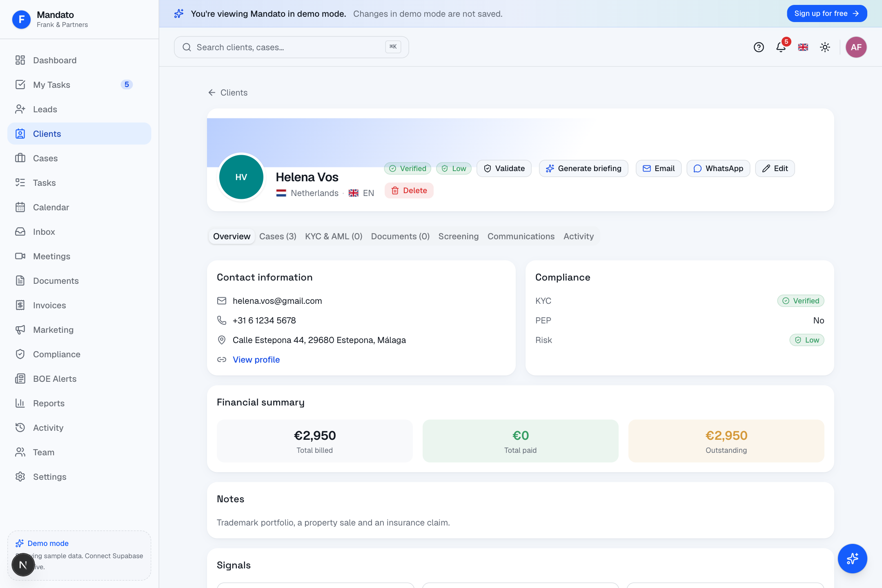Click the Mandato F logo
Image resolution: width=882 pixels, height=588 pixels.
(x=21, y=19)
